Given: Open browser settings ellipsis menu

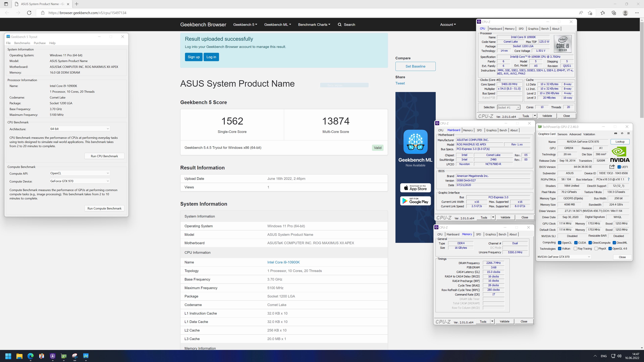Looking at the screenshot, I should click(637, 13).
